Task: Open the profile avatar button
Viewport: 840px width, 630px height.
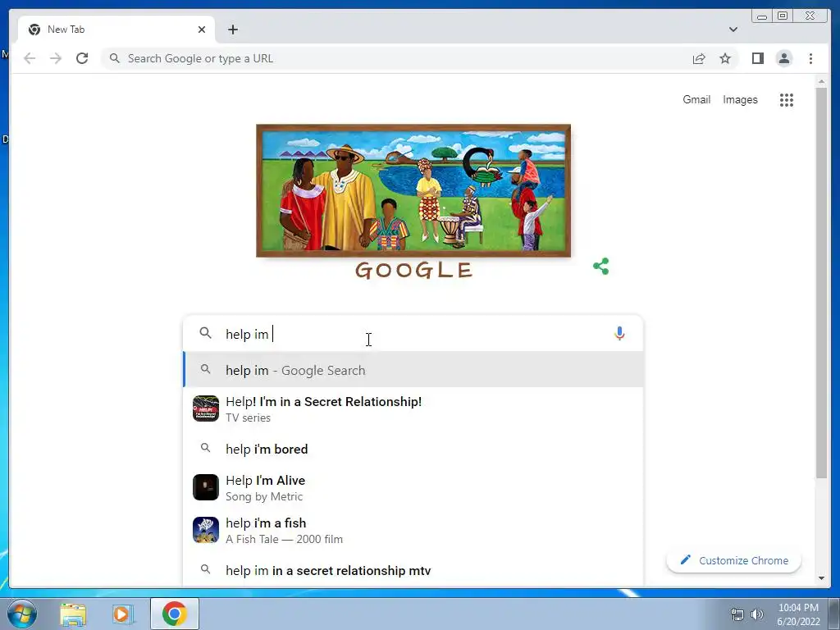Action: [783, 58]
